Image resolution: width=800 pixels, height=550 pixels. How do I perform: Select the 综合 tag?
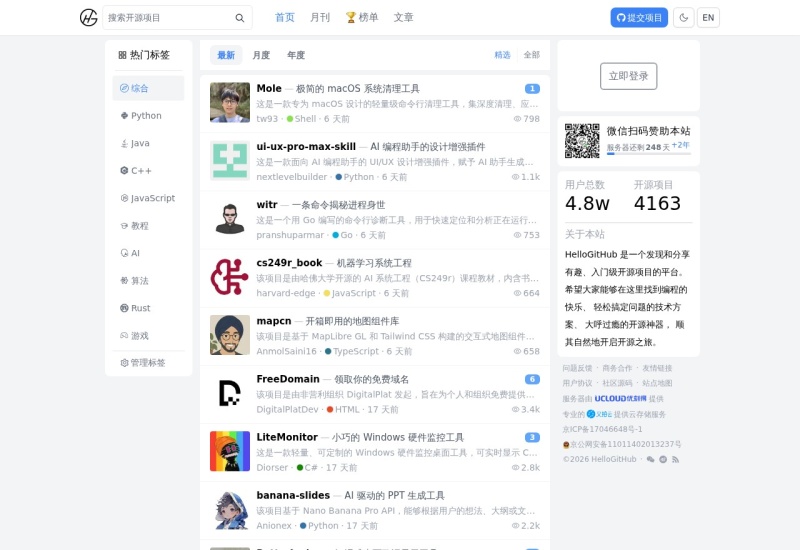148,88
